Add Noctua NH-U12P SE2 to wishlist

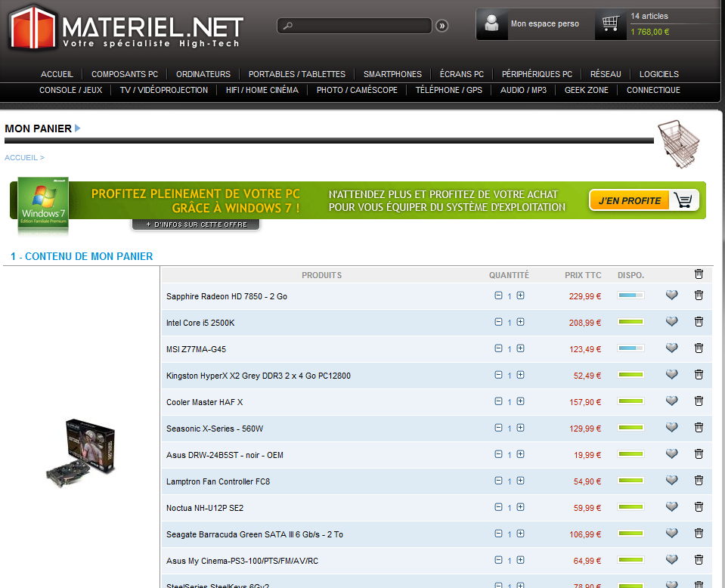pyautogui.click(x=671, y=507)
